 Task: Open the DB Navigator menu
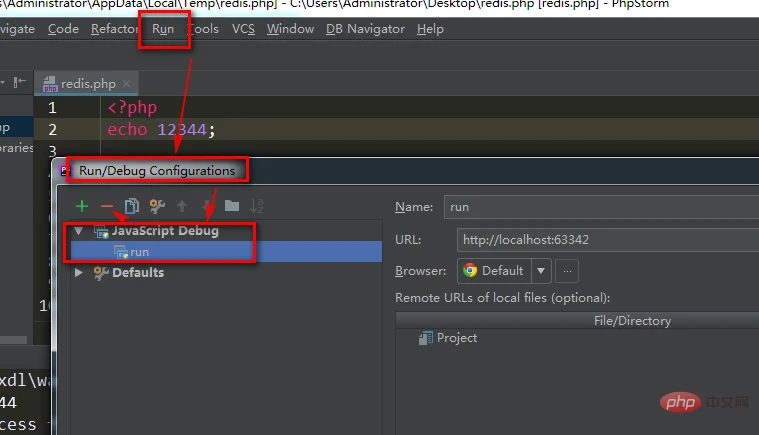coord(364,29)
